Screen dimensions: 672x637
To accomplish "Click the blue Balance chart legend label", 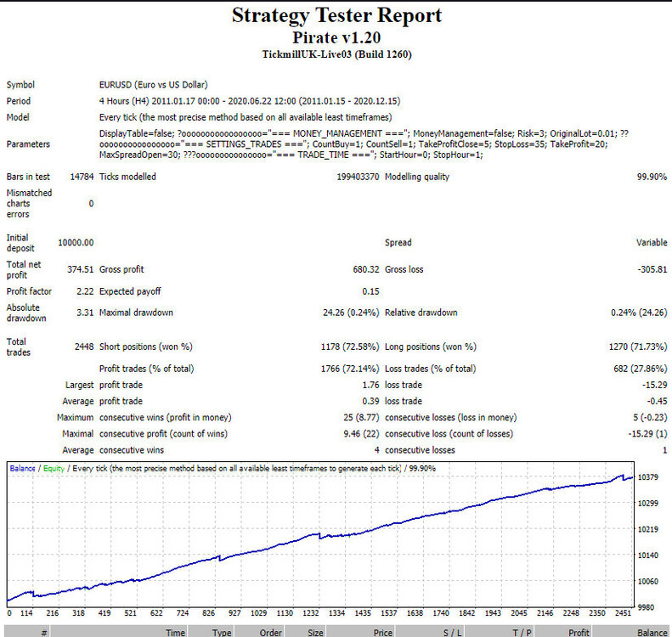I will coord(22,469).
